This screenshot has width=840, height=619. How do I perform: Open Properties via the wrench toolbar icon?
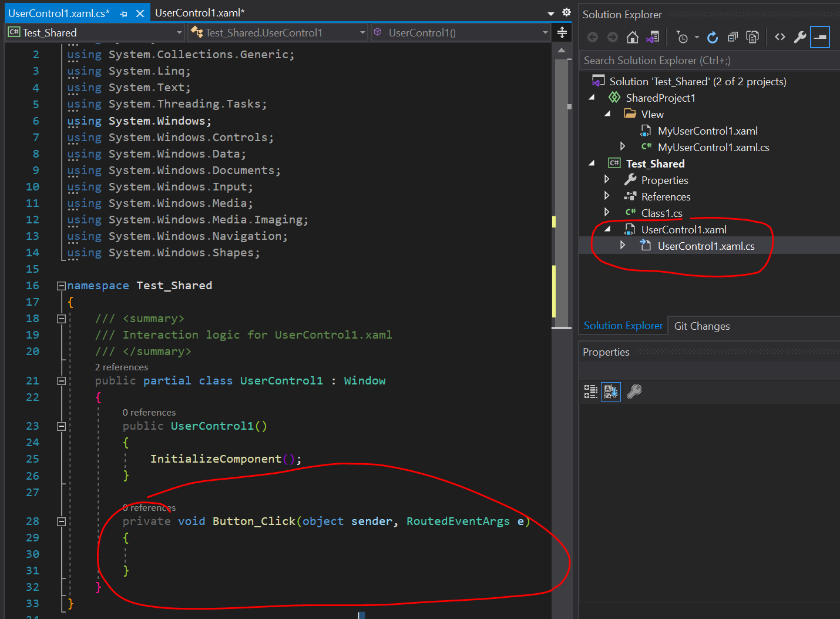pos(799,38)
